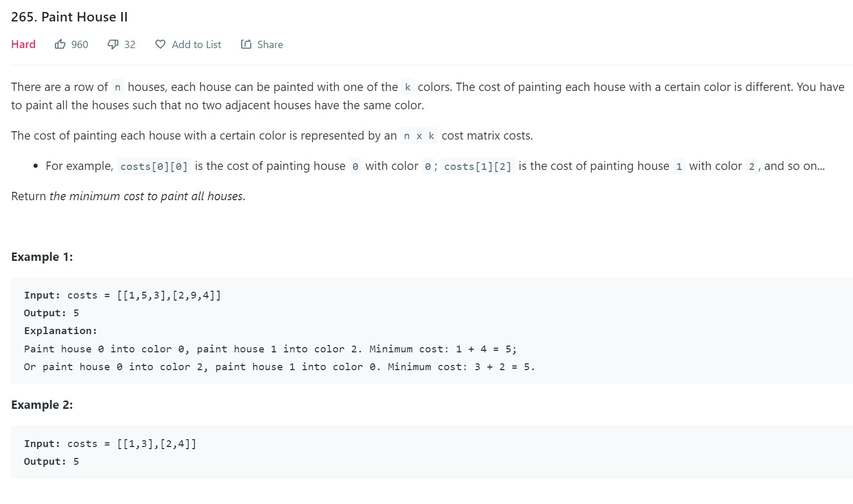Click the inline code n in first sentence
Viewport: 853px width, 504px height.
[118, 87]
